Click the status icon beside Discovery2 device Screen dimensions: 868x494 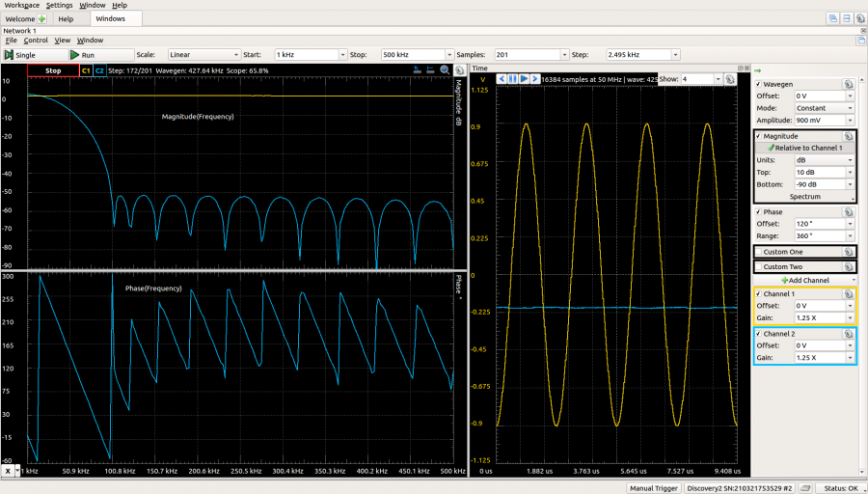(x=804, y=488)
